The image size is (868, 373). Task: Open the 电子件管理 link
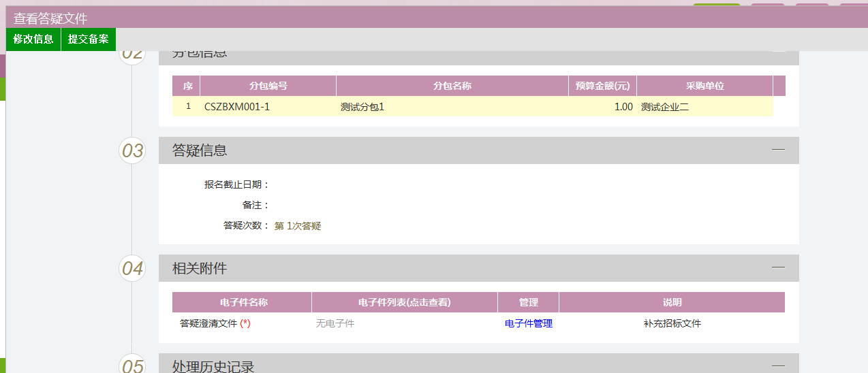528,324
